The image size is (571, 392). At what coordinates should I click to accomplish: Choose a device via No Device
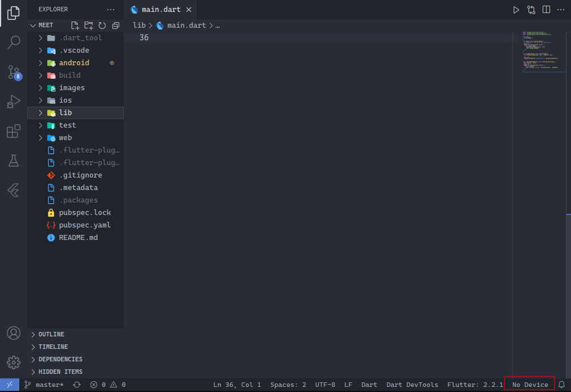(x=529, y=384)
